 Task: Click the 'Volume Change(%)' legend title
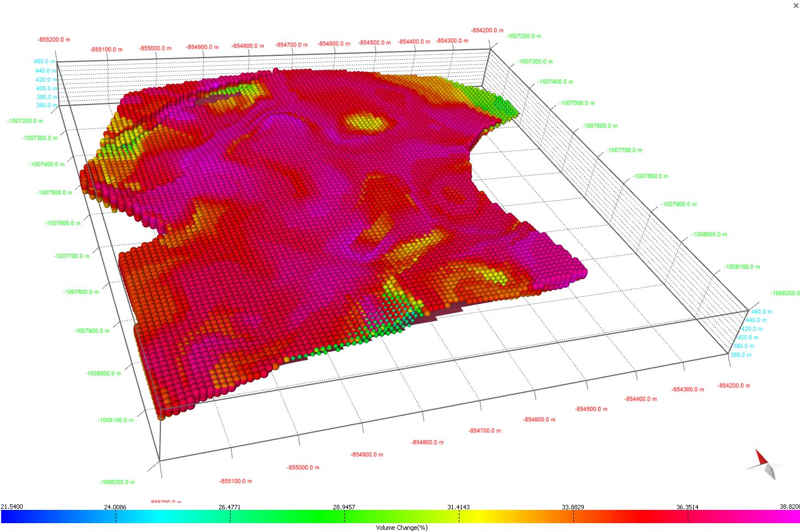coord(402,528)
